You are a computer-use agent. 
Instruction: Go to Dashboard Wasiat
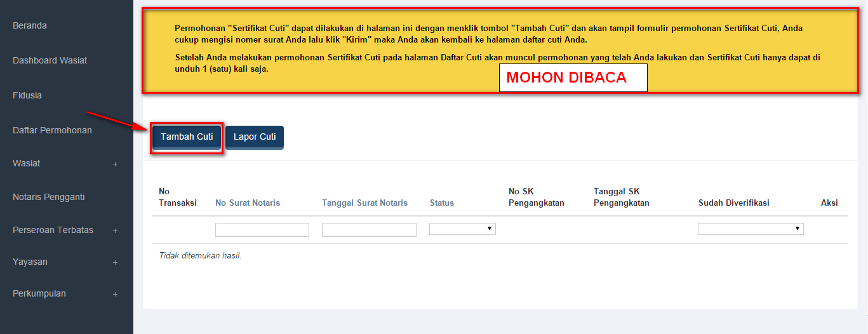click(x=50, y=60)
